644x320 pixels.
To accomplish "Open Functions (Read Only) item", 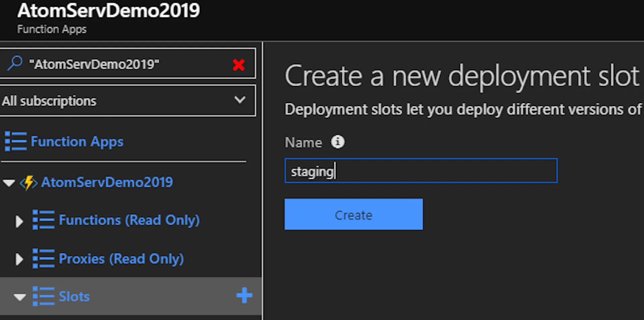I will [129, 220].
